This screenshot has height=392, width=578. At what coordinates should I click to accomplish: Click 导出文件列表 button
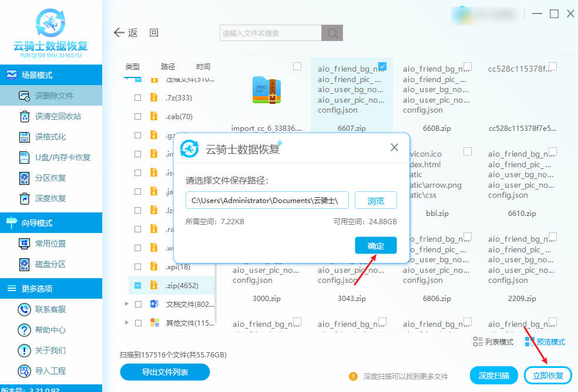[x=165, y=372]
